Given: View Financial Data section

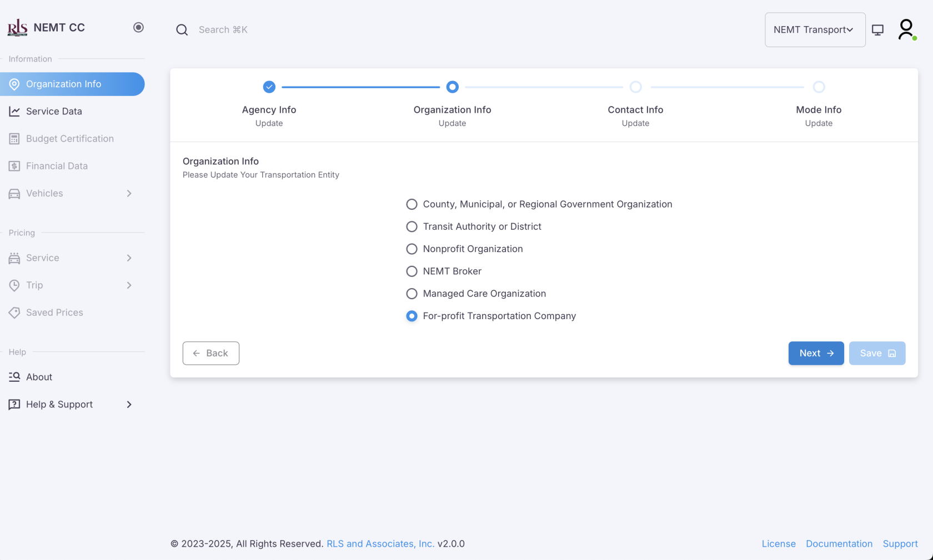Looking at the screenshot, I should pos(57,165).
